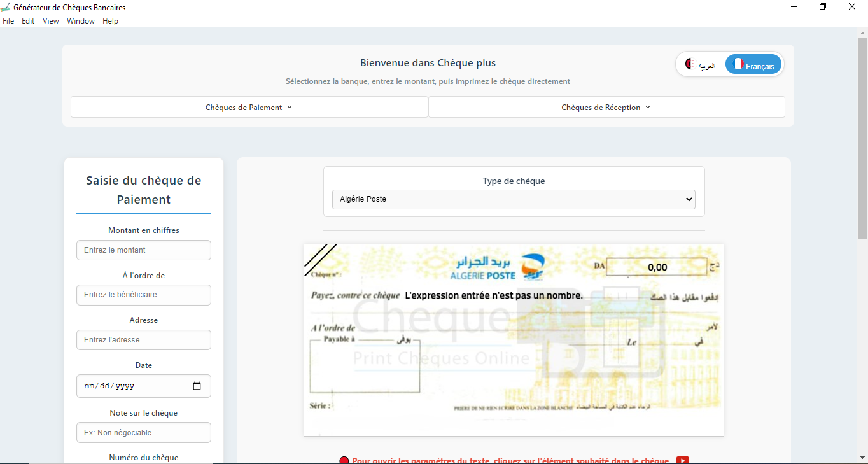Expand Chèques de Réception dropdown
This screenshot has width=868, height=464.
click(x=606, y=108)
